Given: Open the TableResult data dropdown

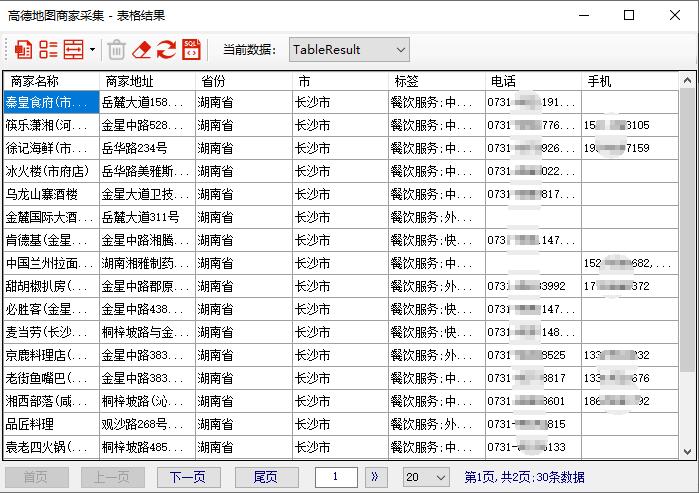Looking at the screenshot, I should [x=349, y=49].
